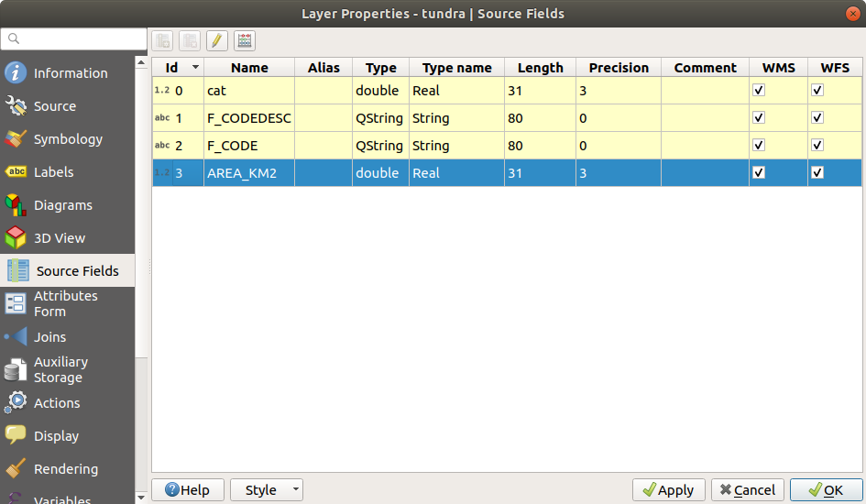Click the Precision column header
The height and width of the screenshot is (504, 866).
click(x=619, y=67)
